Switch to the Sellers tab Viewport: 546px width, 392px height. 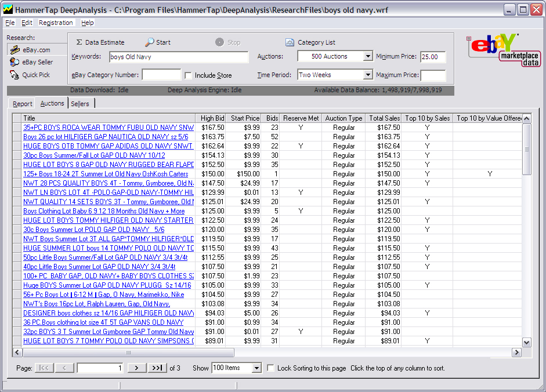(80, 104)
